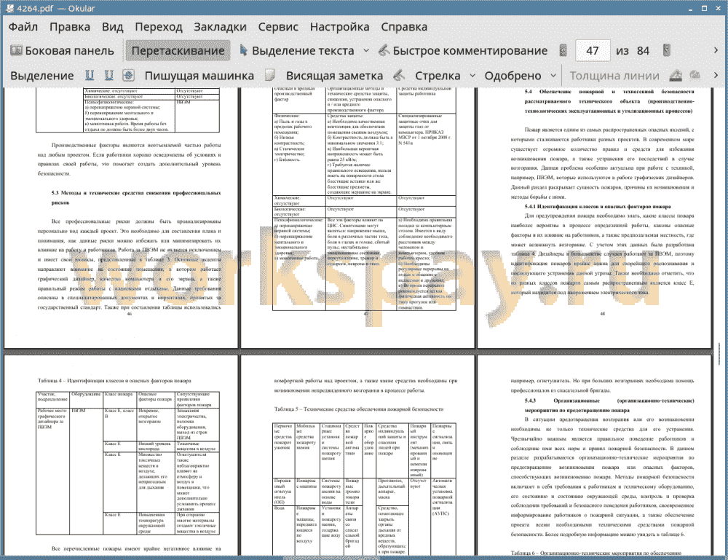728x560 pixels.
Task: Click the fill color icon at annotation toolbar end
Action: (695, 75)
